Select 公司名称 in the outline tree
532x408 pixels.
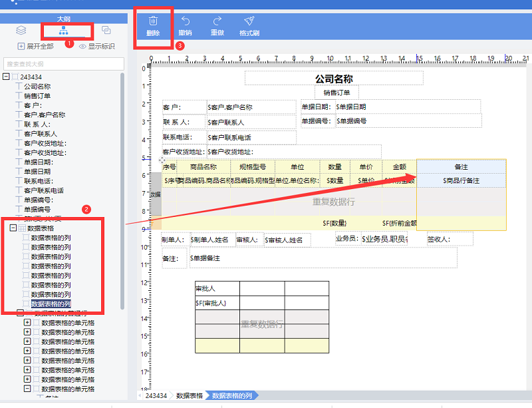click(x=37, y=87)
